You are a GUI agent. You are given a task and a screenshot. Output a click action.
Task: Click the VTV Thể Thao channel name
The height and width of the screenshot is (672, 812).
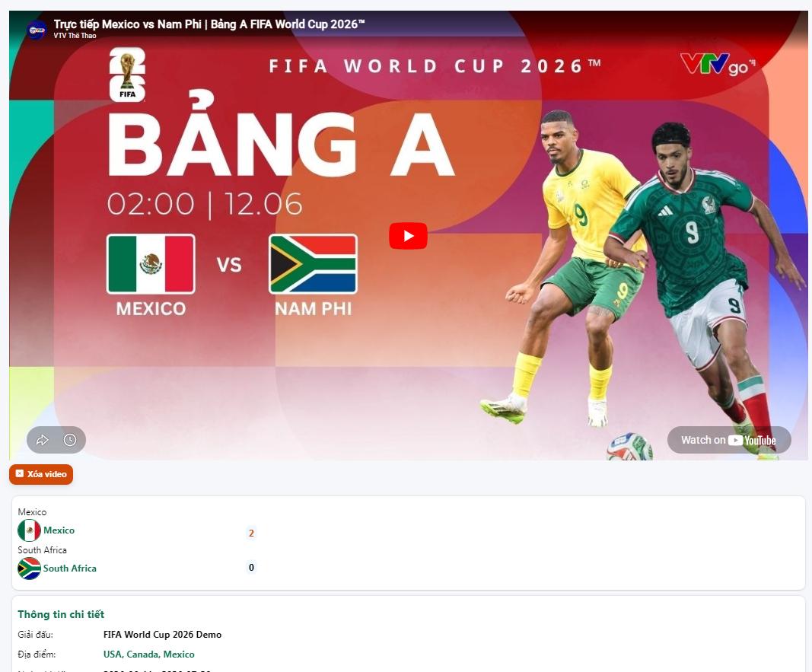coord(75,36)
